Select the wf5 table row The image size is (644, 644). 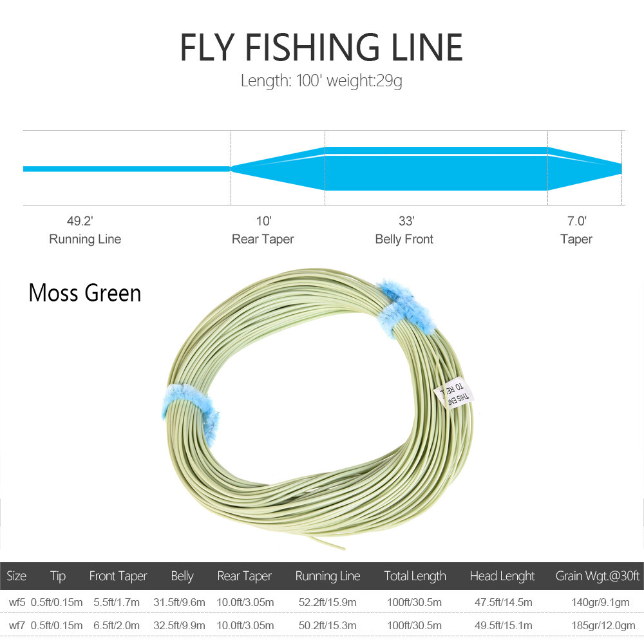(x=322, y=602)
